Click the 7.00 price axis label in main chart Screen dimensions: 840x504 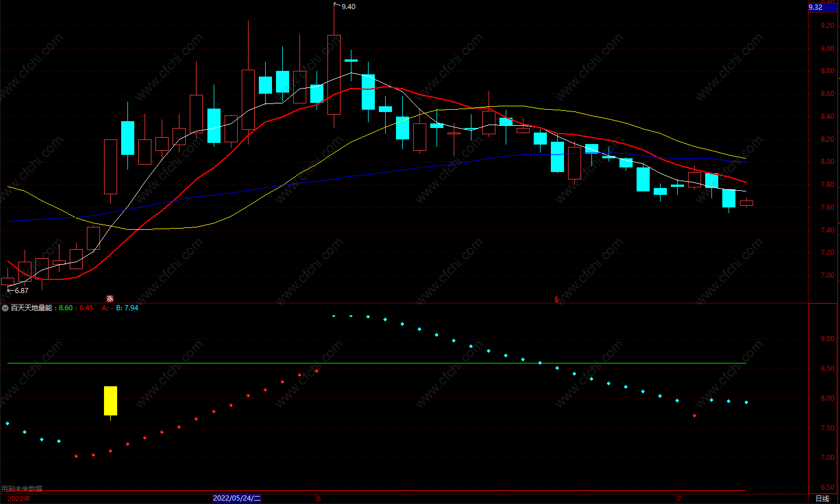pos(827,275)
